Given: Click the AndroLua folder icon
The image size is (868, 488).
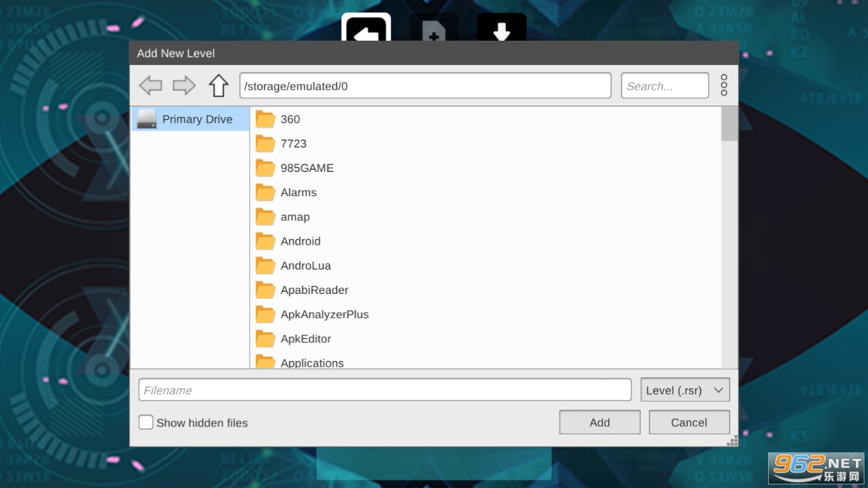Looking at the screenshot, I should (266, 265).
